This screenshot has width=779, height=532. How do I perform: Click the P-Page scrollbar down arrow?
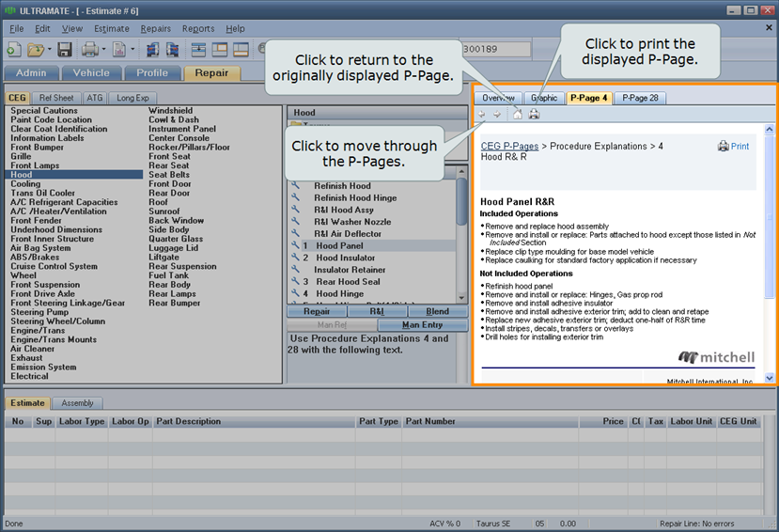[771, 377]
